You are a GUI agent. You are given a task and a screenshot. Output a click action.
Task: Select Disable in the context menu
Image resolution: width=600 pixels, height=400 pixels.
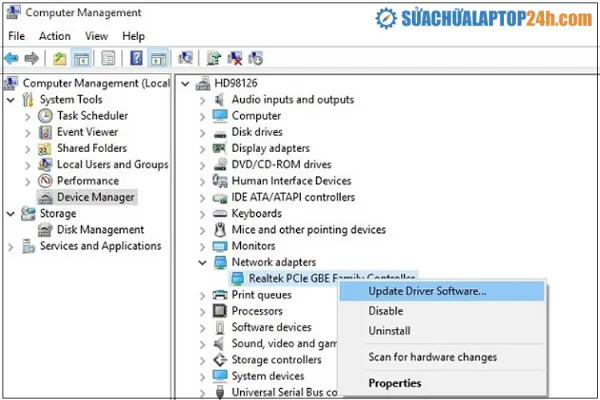coord(386,311)
